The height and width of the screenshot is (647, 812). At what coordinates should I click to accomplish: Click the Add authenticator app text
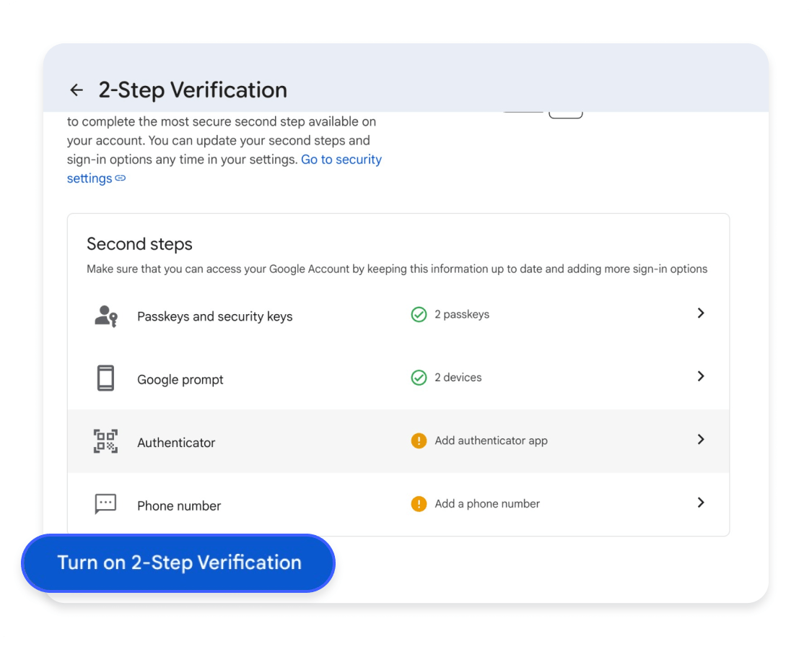click(491, 440)
